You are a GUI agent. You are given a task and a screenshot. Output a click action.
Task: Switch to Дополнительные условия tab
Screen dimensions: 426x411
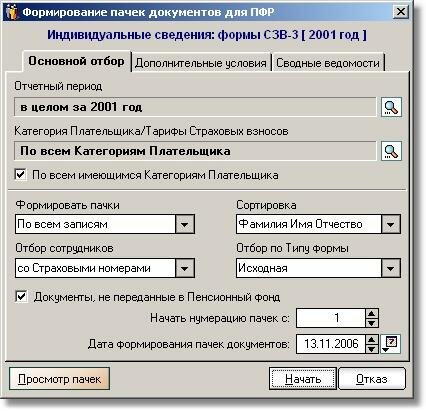point(201,63)
